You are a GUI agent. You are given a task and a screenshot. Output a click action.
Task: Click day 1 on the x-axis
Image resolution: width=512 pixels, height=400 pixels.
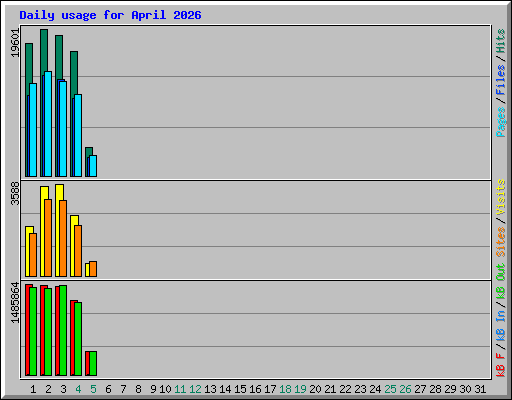tap(33, 389)
